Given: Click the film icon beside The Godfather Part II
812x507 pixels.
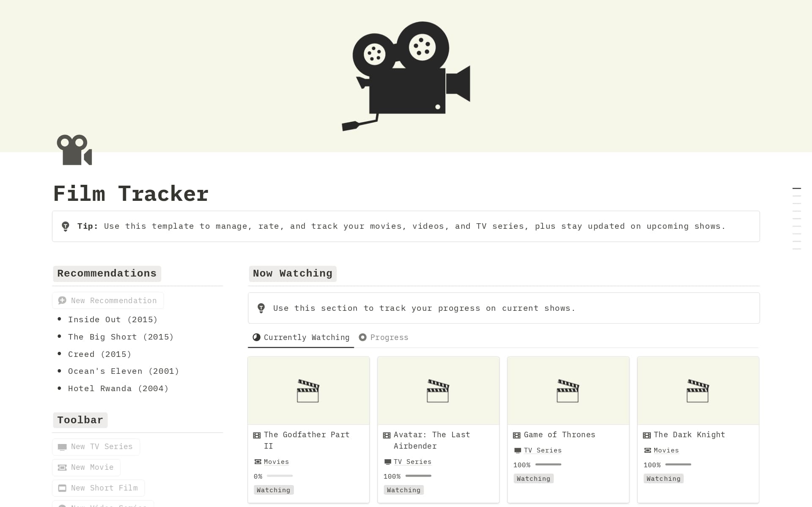Looking at the screenshot, I should (x=257, y=435).
